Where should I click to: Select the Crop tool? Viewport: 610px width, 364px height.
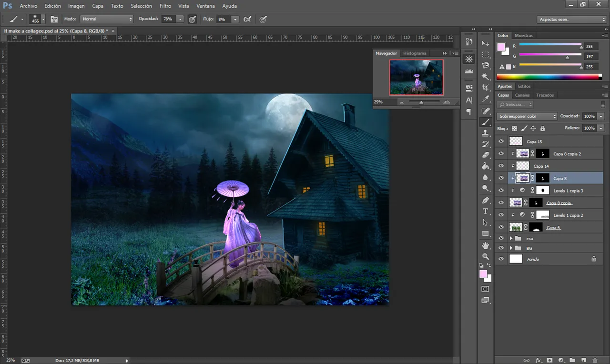click(486, 88)
